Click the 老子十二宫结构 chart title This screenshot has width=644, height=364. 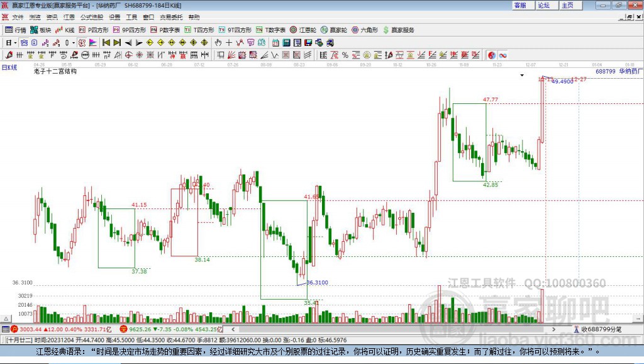tap(55, 71)
